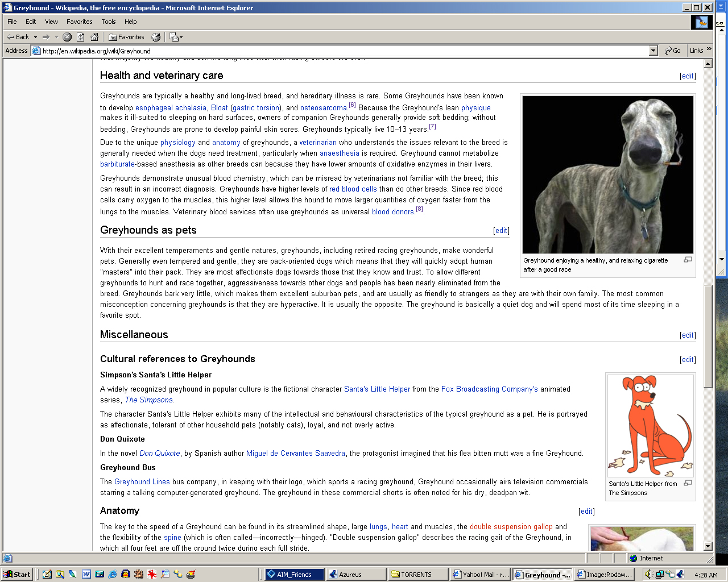Image resolution: width=728 pixels, height=582 pixels.
Task: Click the volume speaker tray icon
Action: pos(648,574)
